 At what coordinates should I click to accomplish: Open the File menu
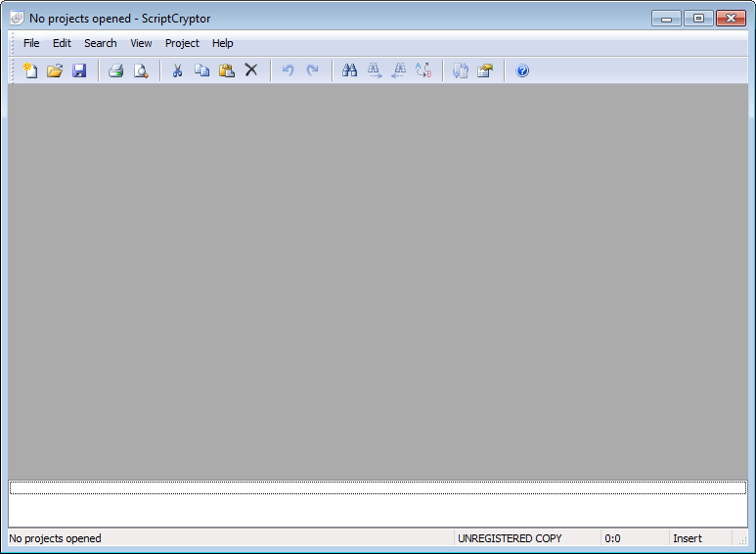tap(31, 43)
